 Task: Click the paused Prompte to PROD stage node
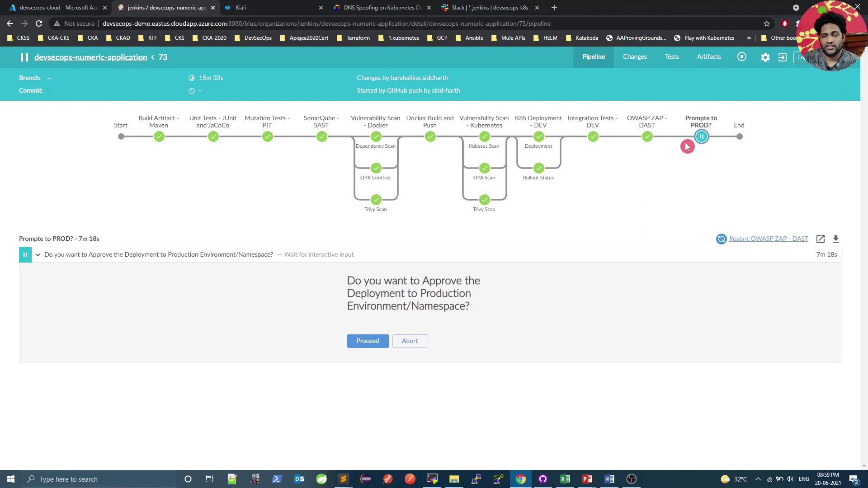702,136
